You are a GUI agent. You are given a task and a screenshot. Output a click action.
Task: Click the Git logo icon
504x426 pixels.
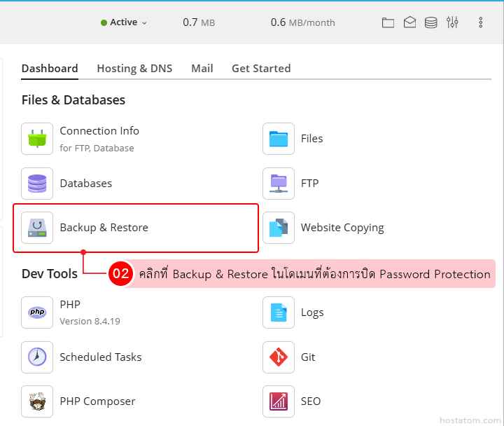(x=279, y=357)
